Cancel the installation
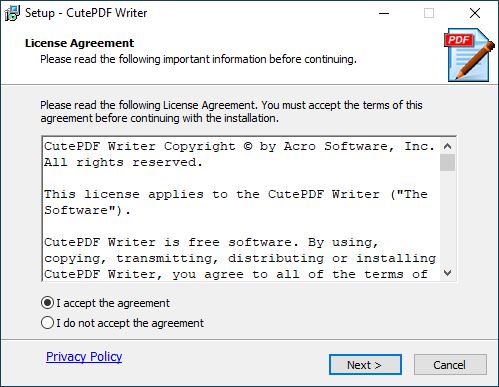499x387 pixels. coord(450,365)
